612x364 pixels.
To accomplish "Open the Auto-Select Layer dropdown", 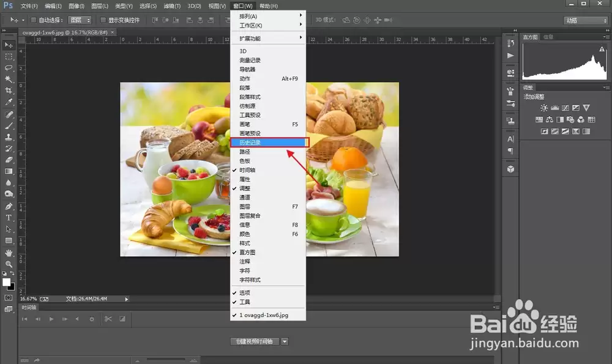I will coord(80,20).
